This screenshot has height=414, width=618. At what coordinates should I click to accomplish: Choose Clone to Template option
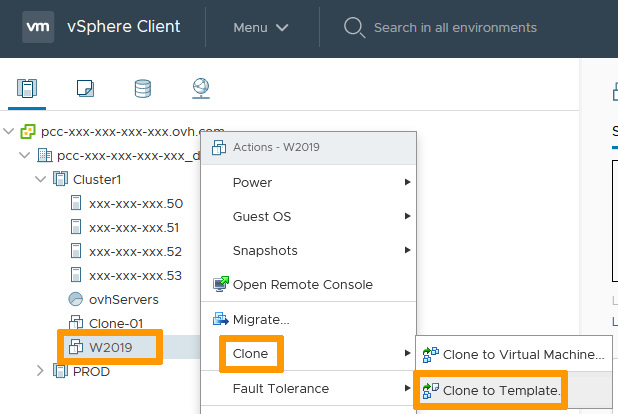(x=500, y=388)
